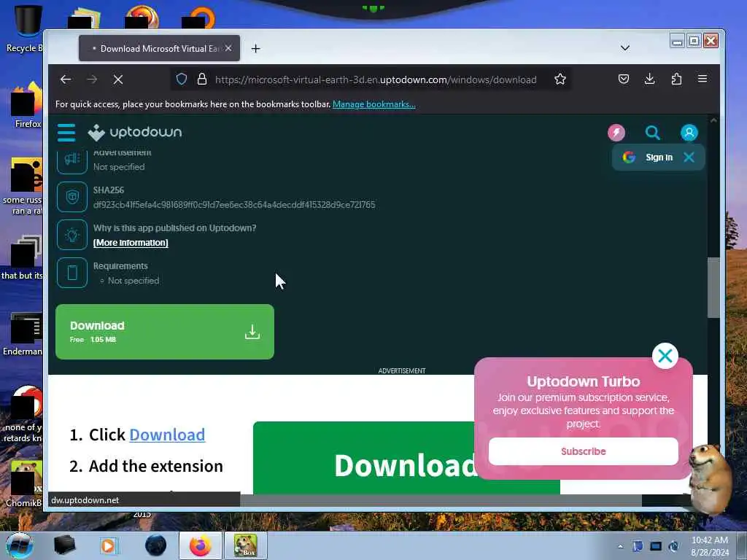Screen dimensions: 747x560
Task: Select the SHA256 hash text
Action: click(234, 205)
